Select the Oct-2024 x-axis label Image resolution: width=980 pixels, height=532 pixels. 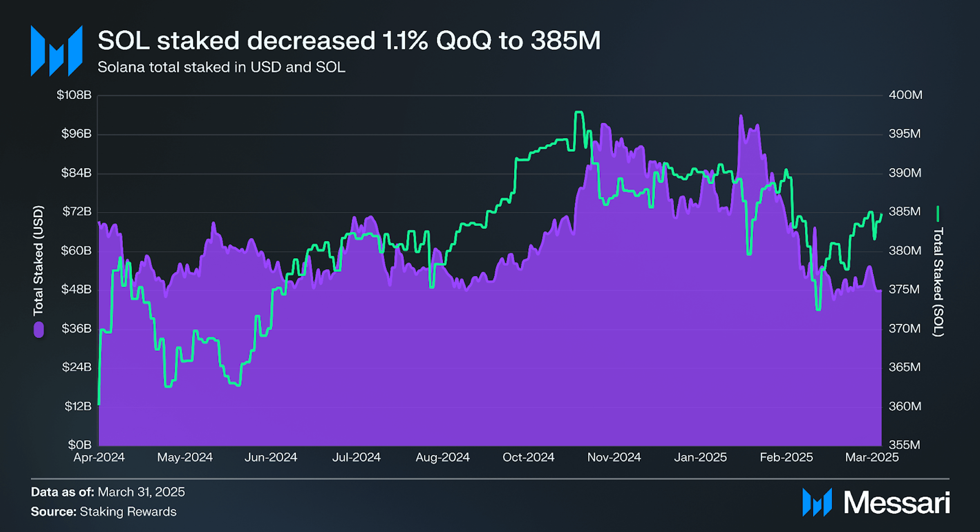[528, 457]
